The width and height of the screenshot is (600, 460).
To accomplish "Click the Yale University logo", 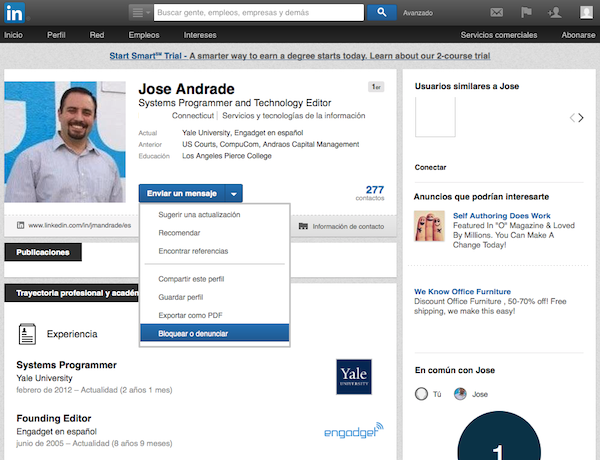I will tap(354, 377).
